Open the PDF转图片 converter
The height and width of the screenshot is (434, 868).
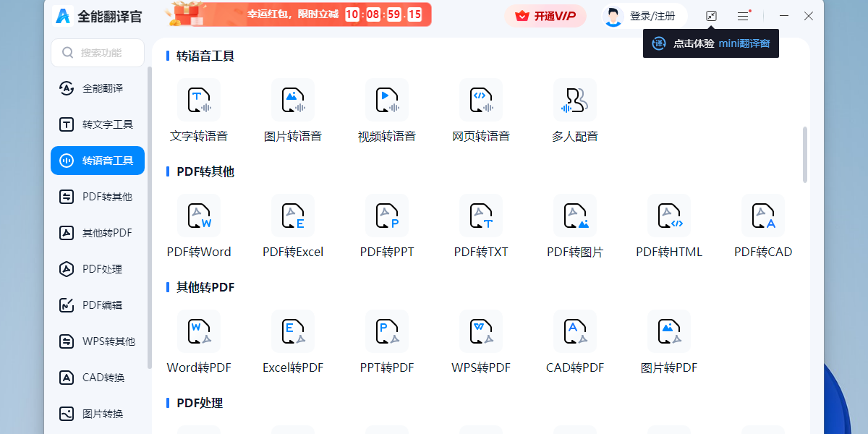[575, 226]
